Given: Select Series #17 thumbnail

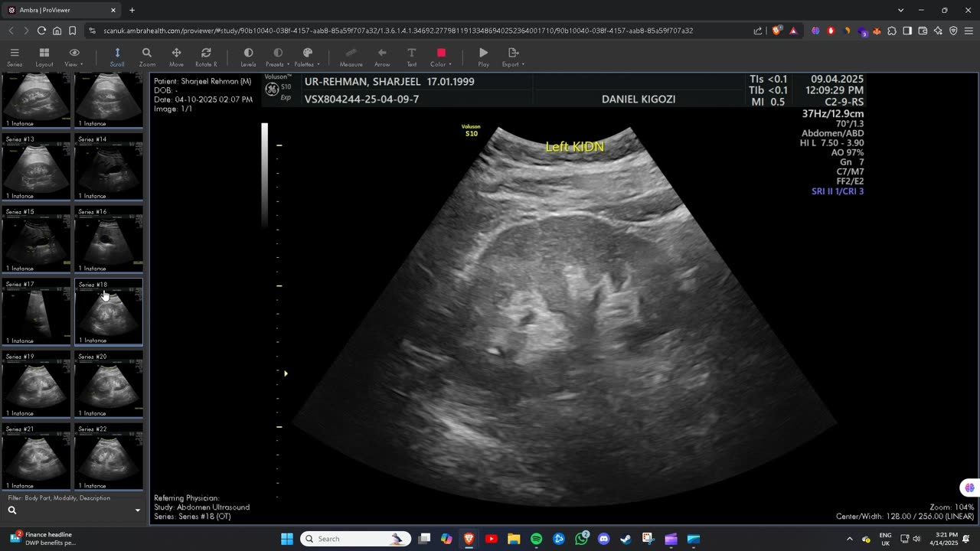Looking at the screenshot, I should [x=36, y=312].
